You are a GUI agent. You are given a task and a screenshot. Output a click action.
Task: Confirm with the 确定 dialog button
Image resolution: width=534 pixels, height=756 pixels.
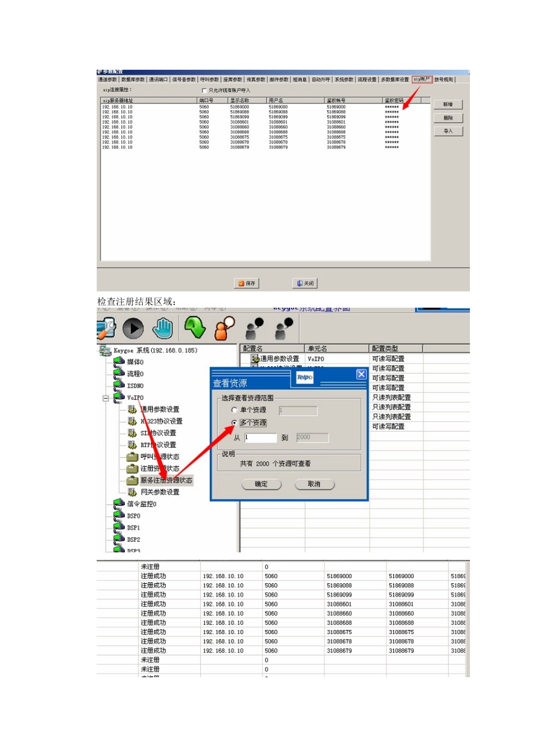click(261, 484)
